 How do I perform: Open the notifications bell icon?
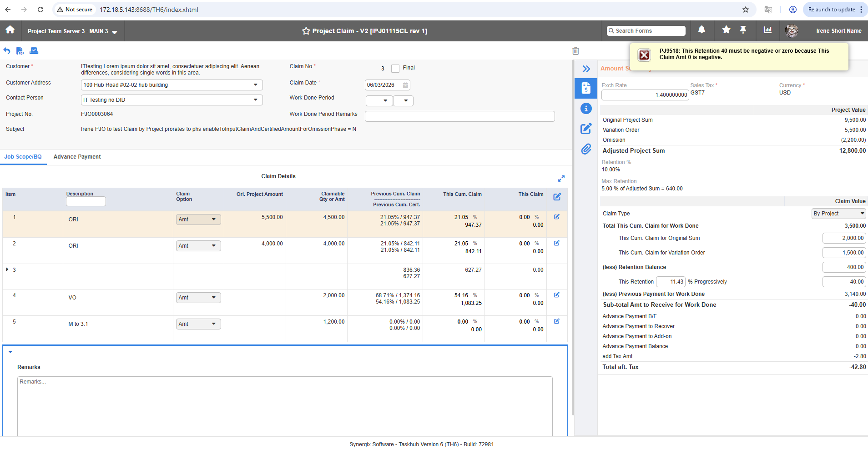click(x=701, y=30)
